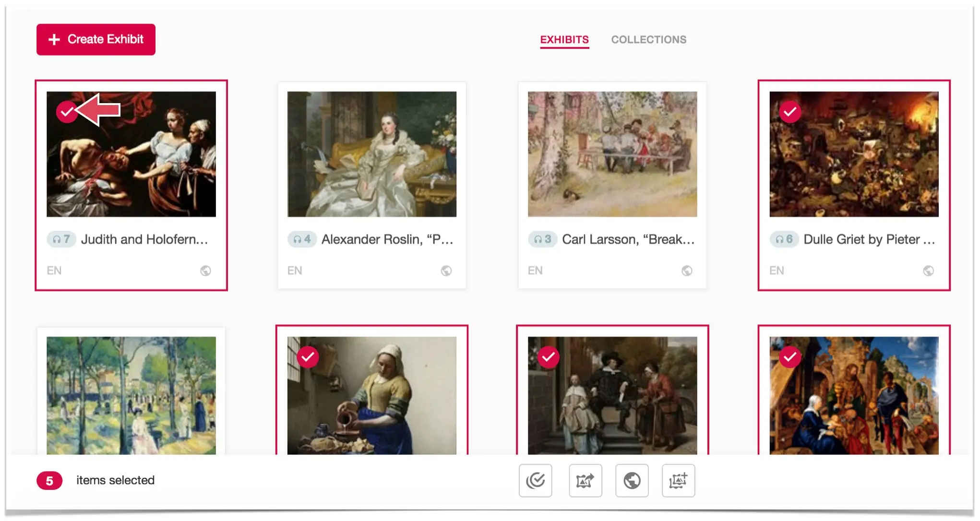Click the "Alexander Roslin, “P..." exhibit title
Viewport: 980px width, 521px height.
[387, 239]
